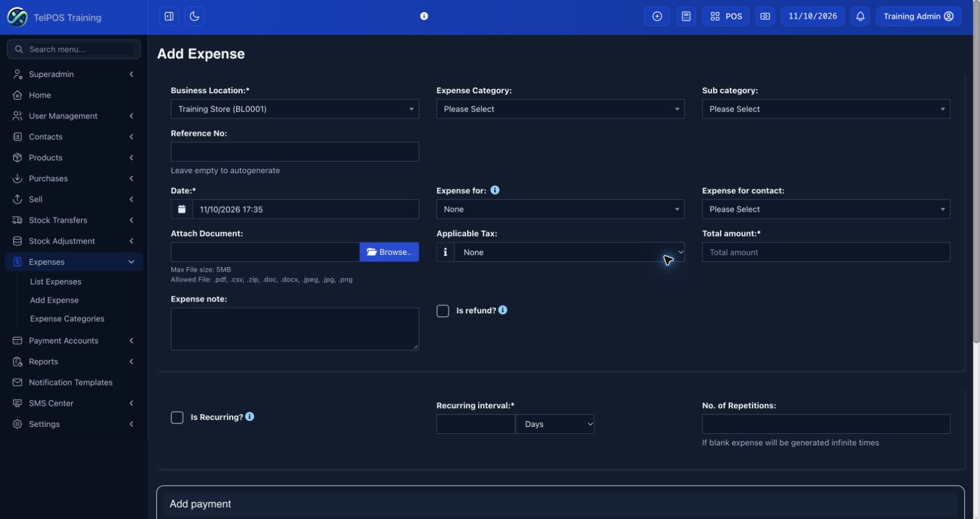980x519 pixels.
Task: Click the info icon next to Expense for
Action: pos(495,190)
